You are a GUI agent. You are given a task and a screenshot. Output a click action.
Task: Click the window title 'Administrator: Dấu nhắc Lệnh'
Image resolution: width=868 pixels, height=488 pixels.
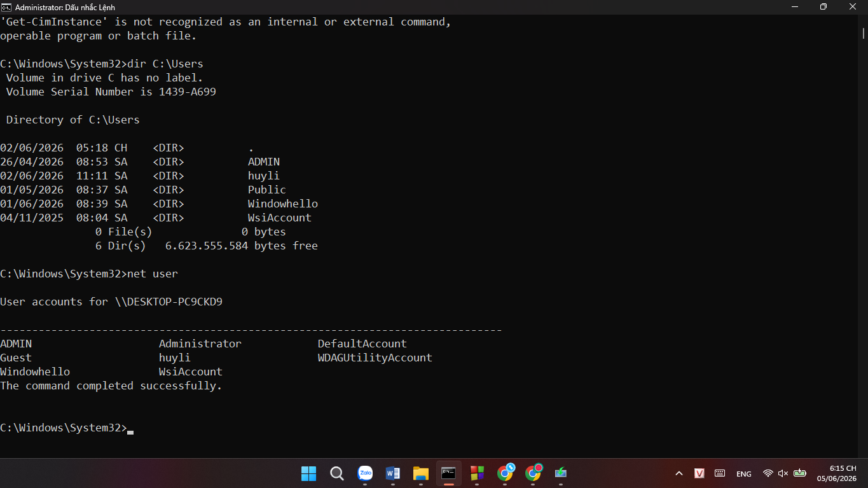coord(65,8)
